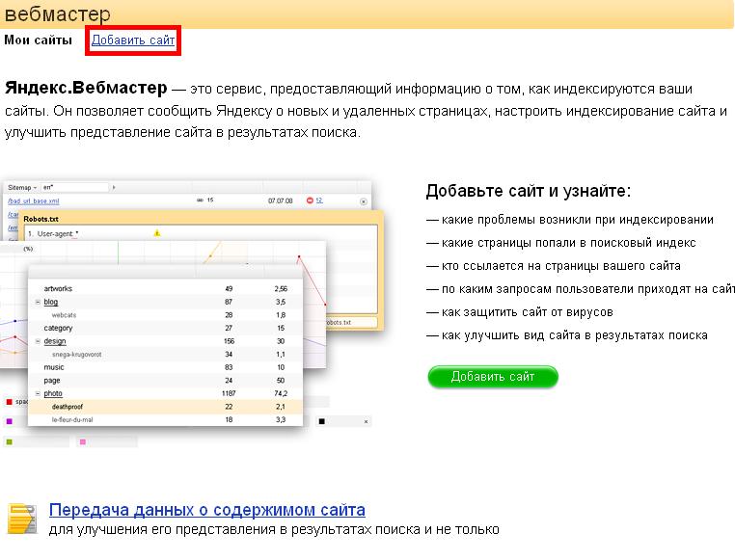The image size is (735, 560).
Task: Click the 'Добавить сайт' link at top
Action: pyautogui.click(x=133, y=40)
